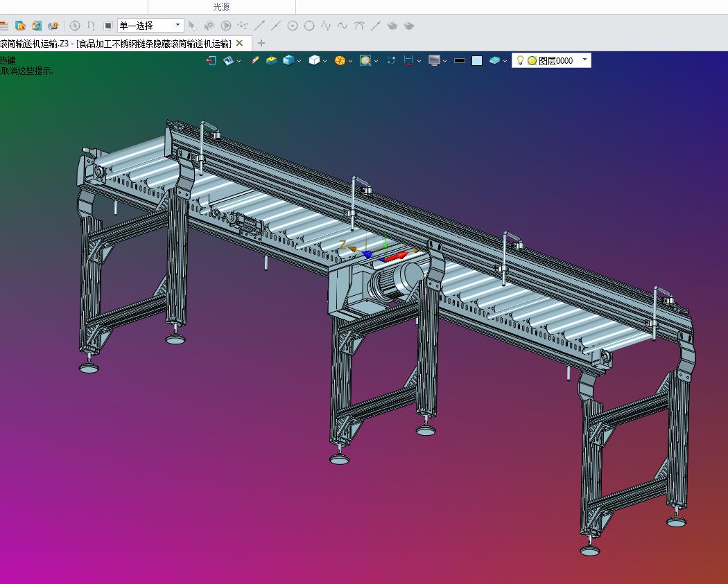Add a new document tab with plus button

pos(261,43)
